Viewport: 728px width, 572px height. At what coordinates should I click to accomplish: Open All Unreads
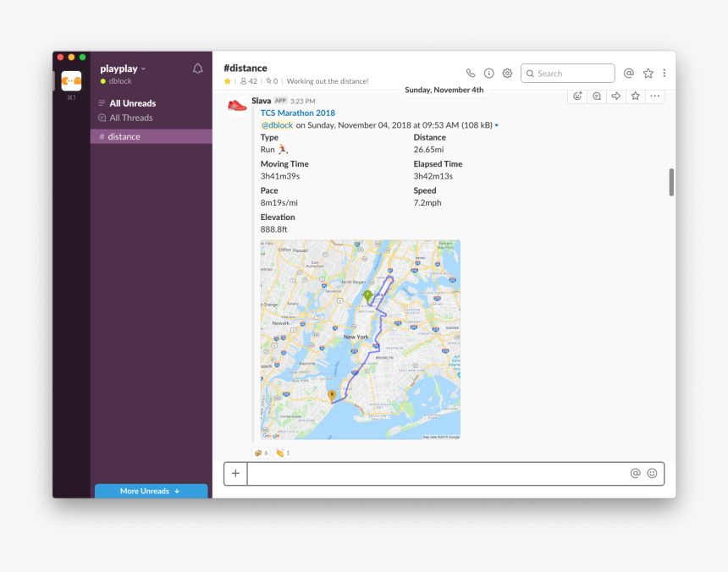132,103
